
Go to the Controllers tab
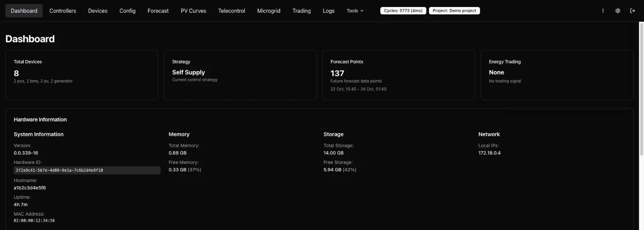click(x=63, y=11)
